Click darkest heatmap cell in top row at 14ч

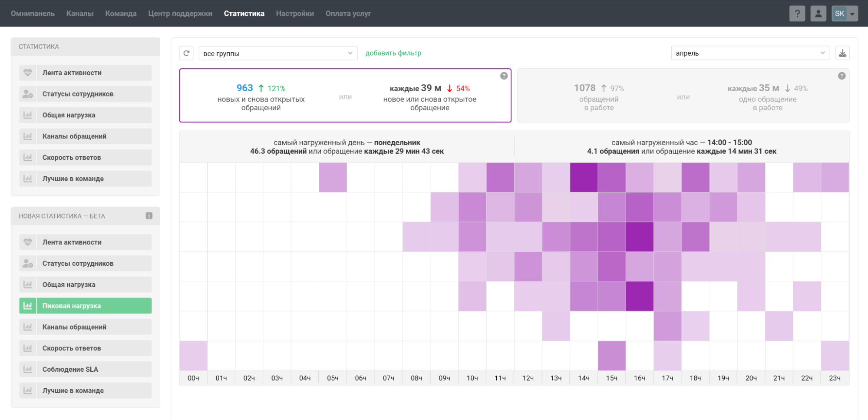(584, 177)
